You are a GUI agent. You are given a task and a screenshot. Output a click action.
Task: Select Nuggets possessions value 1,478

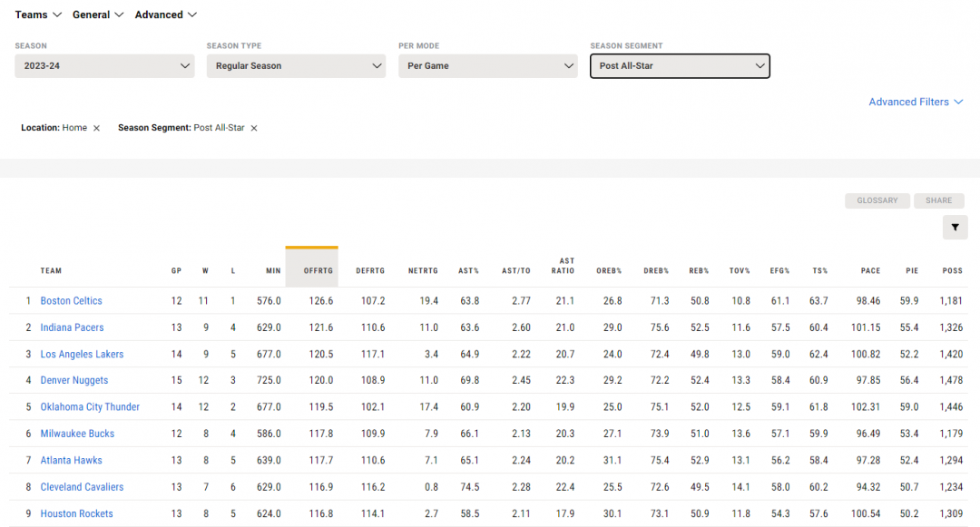[951, 380]
